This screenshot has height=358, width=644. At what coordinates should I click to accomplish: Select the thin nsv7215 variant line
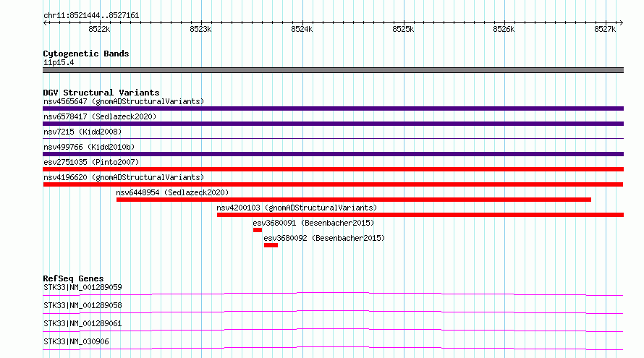333,138
